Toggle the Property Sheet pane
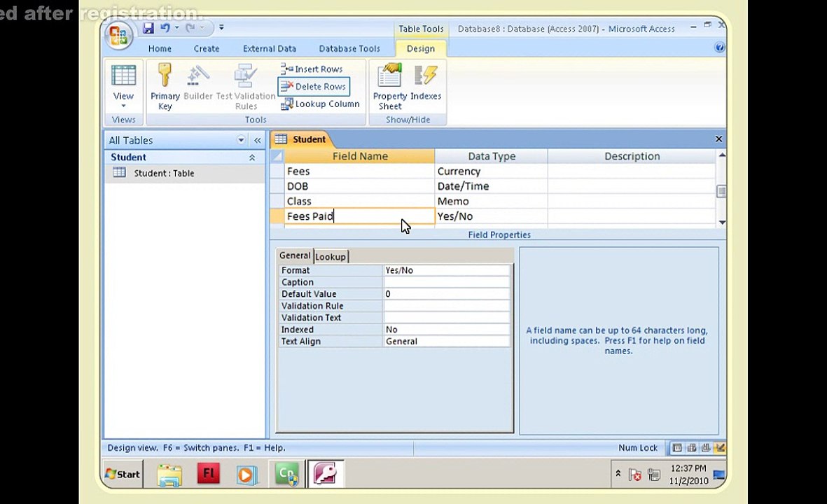This screenshot has height=504, width=827. pyautogui.click(x=390, y=87)
